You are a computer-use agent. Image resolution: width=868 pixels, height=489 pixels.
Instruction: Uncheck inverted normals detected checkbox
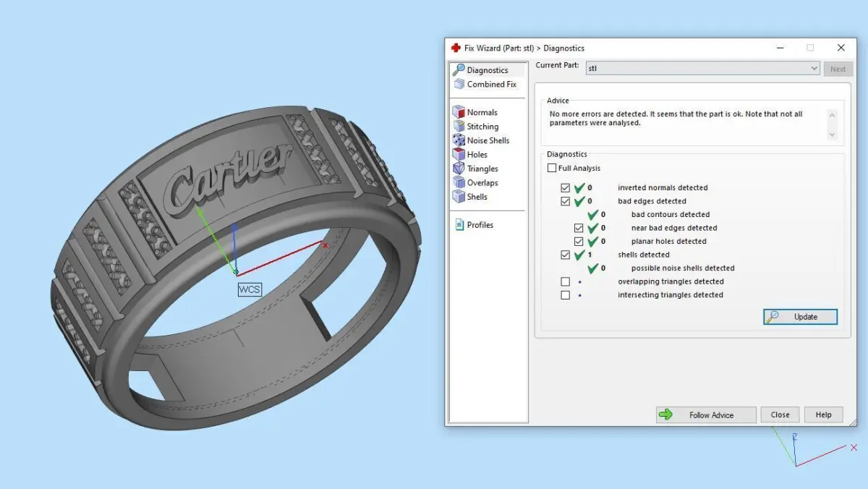coord(566,187)
